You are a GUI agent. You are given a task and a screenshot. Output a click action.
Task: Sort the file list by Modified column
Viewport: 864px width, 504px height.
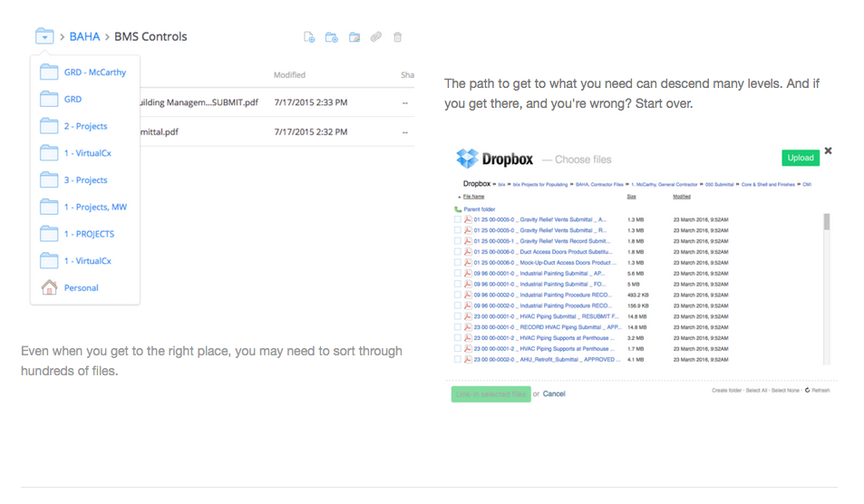click(289, 75)
